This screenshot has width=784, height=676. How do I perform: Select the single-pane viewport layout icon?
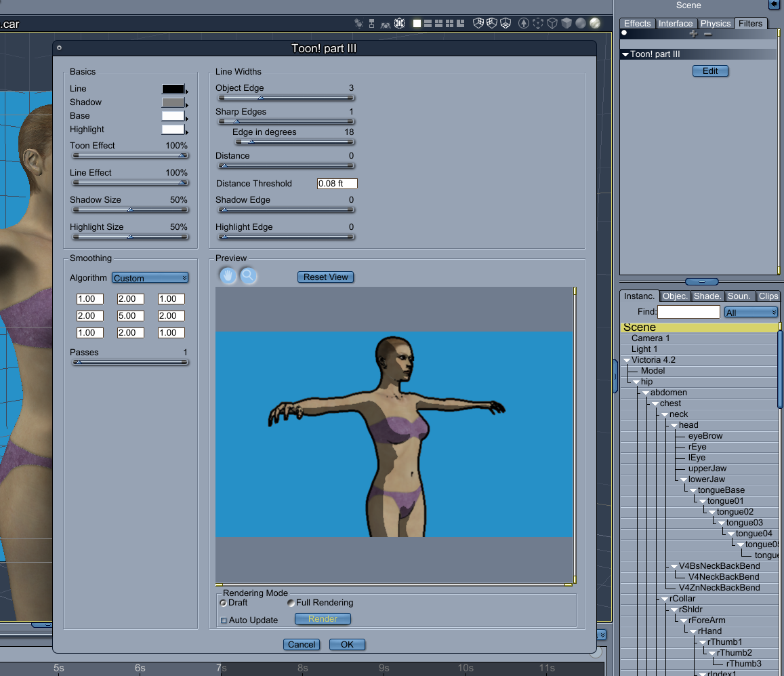pyautogui.click(x=417, y=24)
